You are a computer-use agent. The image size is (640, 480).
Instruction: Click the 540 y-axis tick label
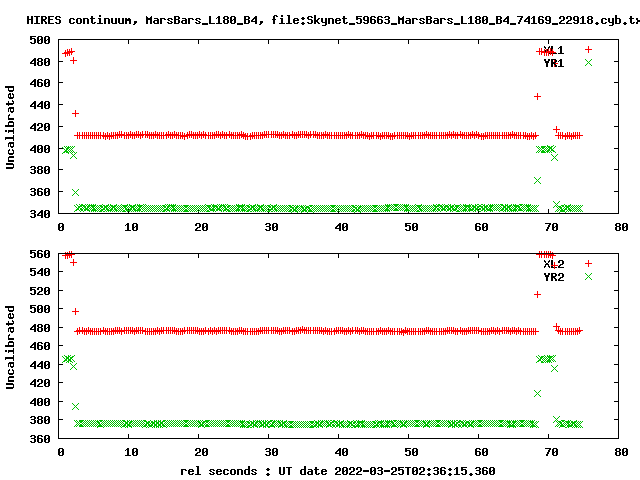[40, 272]
